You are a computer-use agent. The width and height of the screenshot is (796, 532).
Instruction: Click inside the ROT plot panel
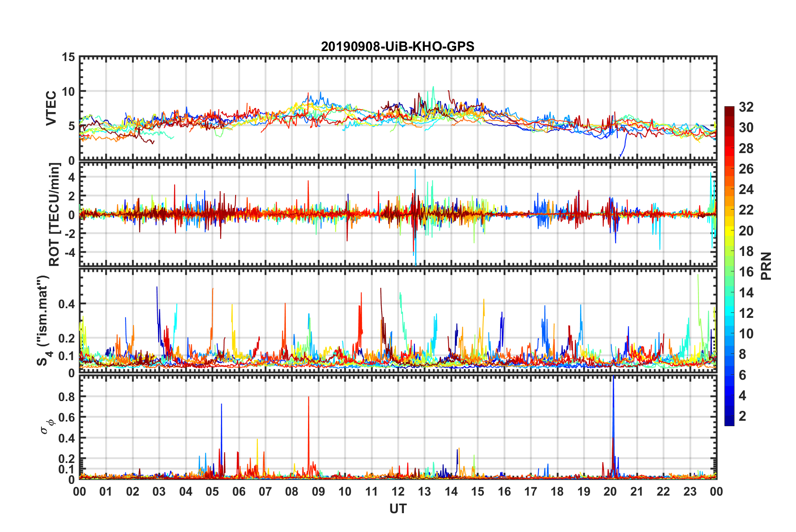[x=398, y=214]
